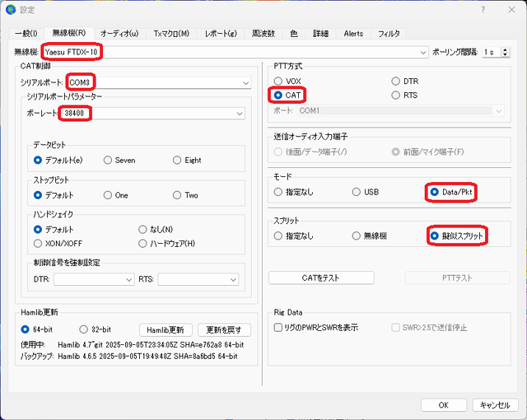Viewport: 527px width, 420px height.
Task: Open the ボーレート 38400 dropdown
Action: [x=152, y=113]
